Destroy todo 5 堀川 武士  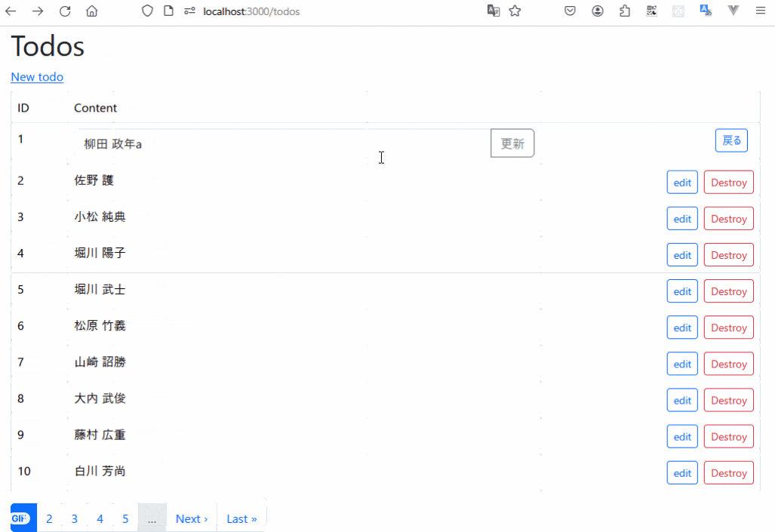[728, 291]
